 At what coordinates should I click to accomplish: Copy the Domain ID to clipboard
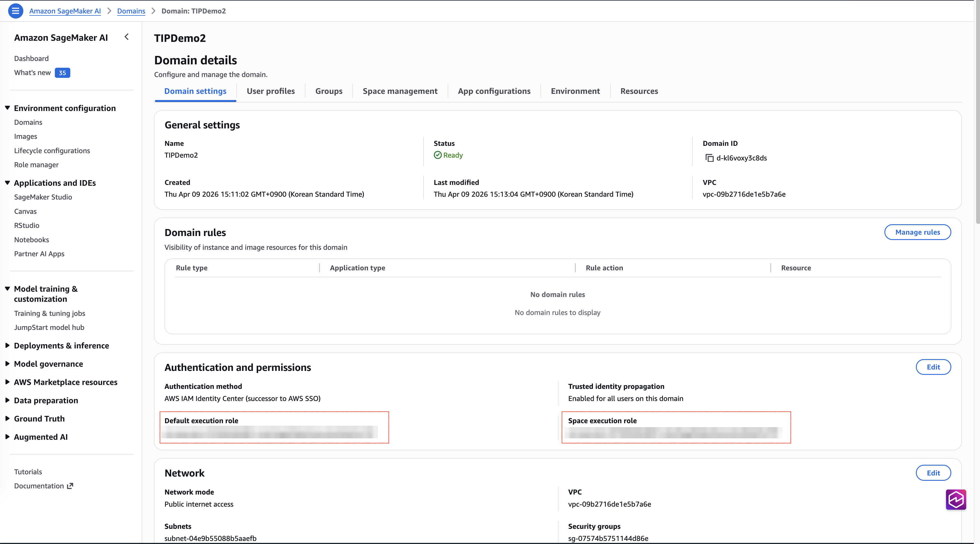[709, 158]
